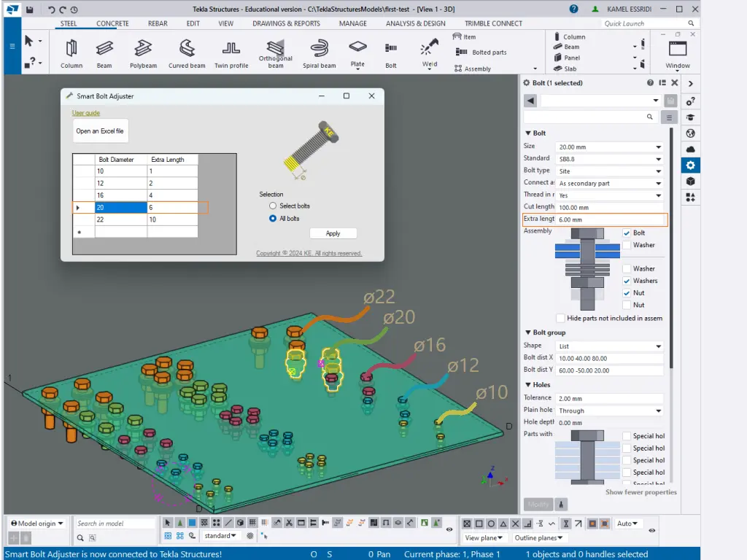Image resolution: width=747 pixels, height=560 pixels.
Task: Click 'Open an Excel file' button
Action: (100, 131)
